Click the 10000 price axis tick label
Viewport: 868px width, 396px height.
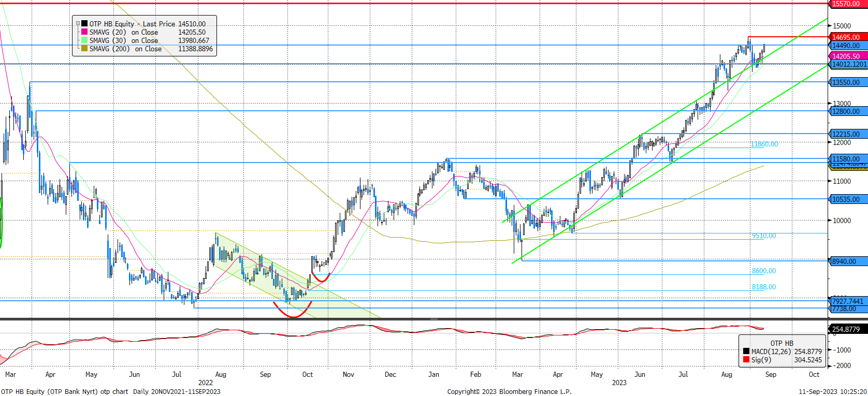tap(842, 221)
